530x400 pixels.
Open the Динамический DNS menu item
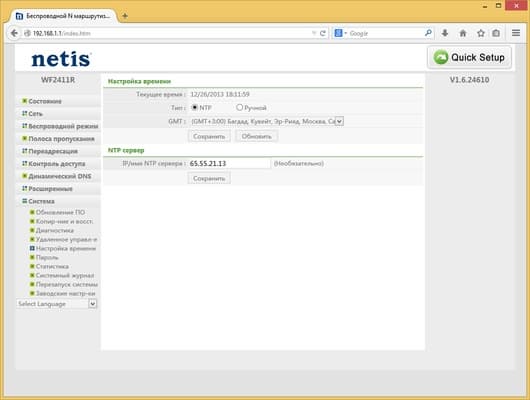click(x=56, y=176)
